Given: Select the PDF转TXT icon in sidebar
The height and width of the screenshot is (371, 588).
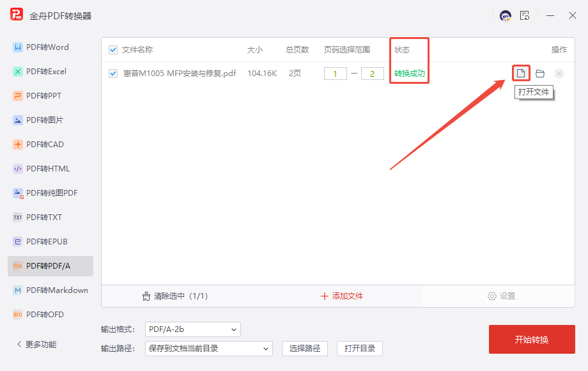Looking at the screenshot, I should pos(18,217).
